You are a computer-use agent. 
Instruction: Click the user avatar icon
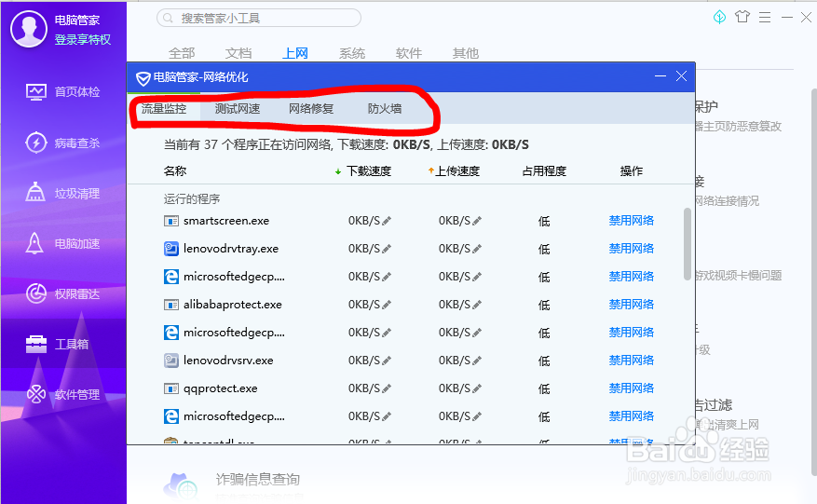pyautogui.click(x=29, y=29)
